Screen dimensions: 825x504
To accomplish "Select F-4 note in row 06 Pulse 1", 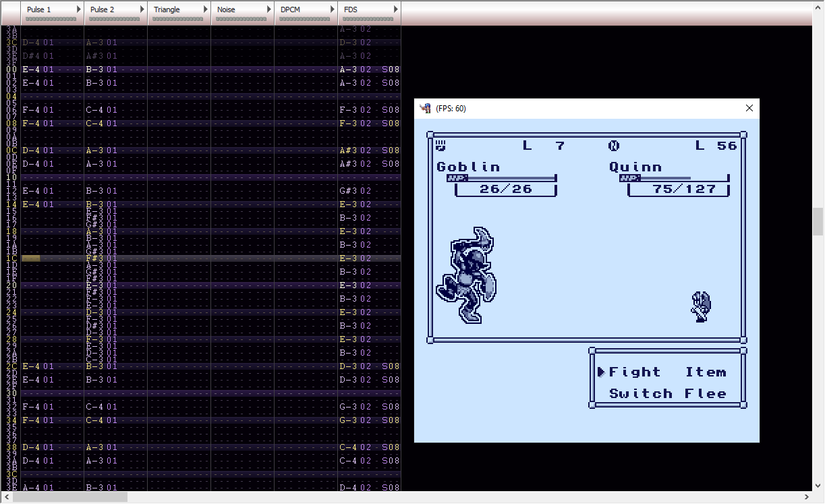I will pos(30,110).
